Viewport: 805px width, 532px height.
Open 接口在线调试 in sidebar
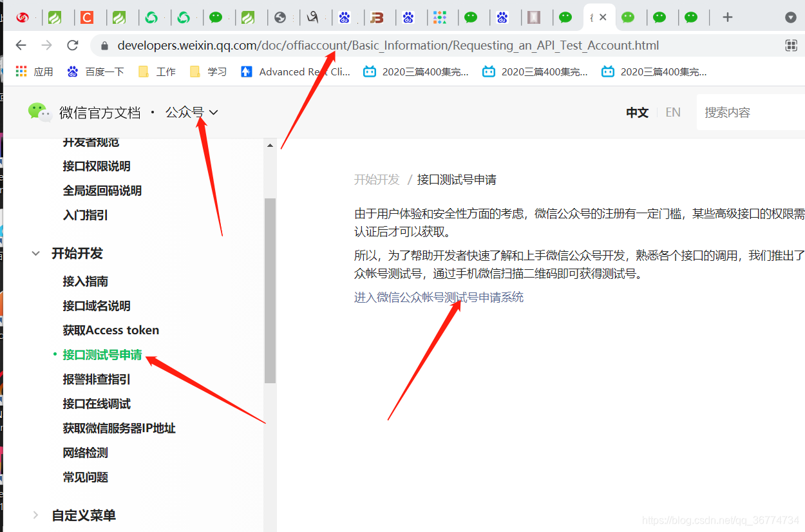click(97, 404)
